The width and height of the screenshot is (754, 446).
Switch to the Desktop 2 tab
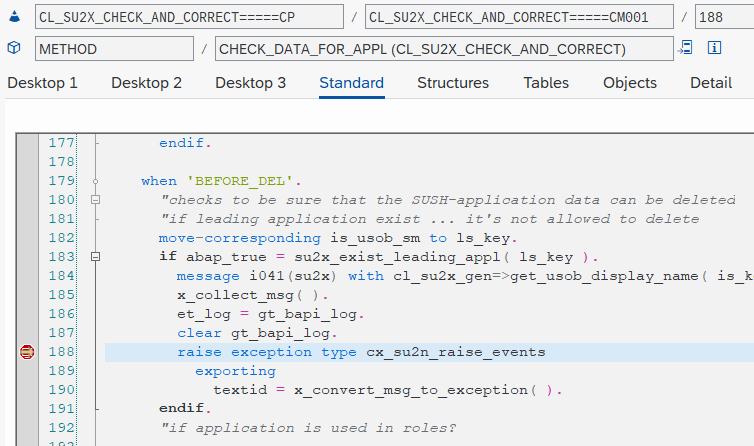(x=146, y=83)
